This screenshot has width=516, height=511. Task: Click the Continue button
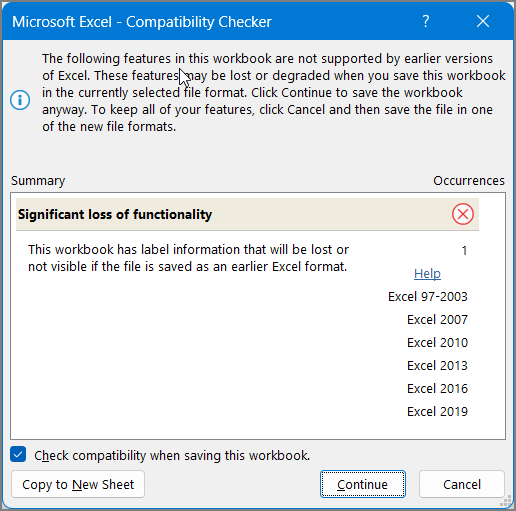click(x=363, y=484)
